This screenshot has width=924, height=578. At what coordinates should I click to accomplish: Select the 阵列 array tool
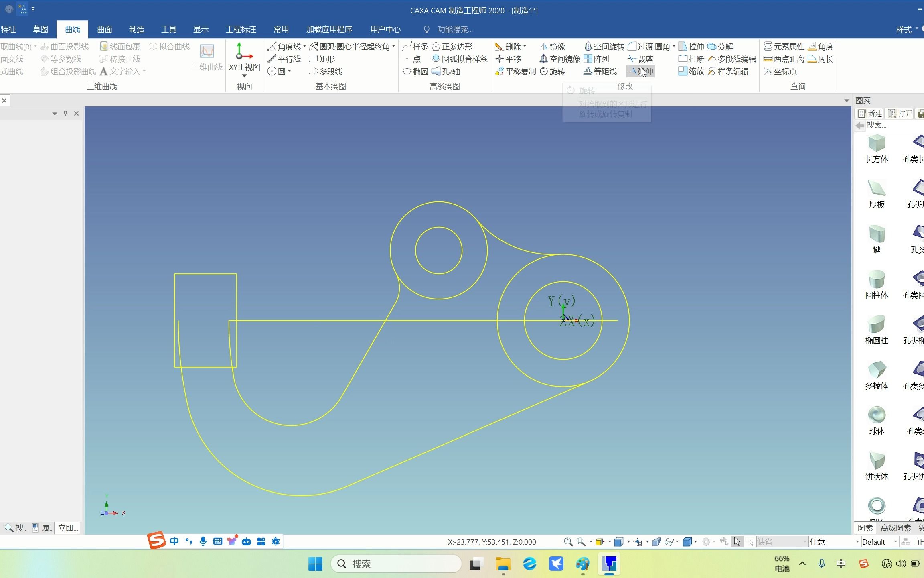(596, 59)
